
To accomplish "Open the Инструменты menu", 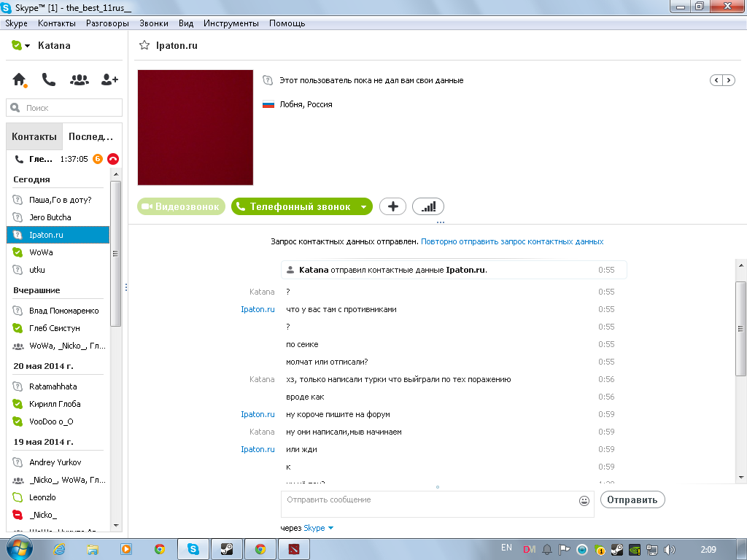I will (x=231, y=23).
